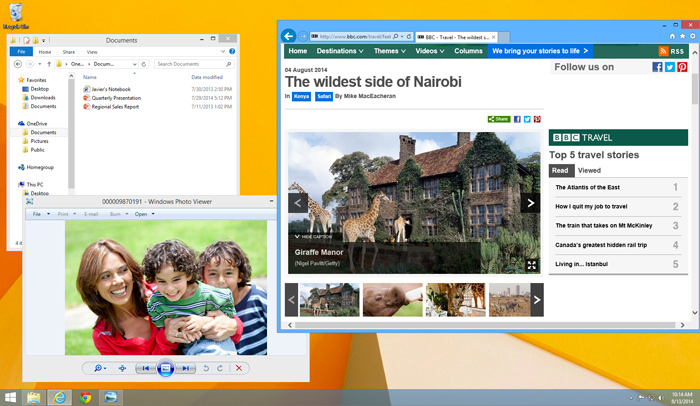This screenshot has width=700, height=406.
Task: Click the fit-to-window actual size icon
Action: pos(122,369)
